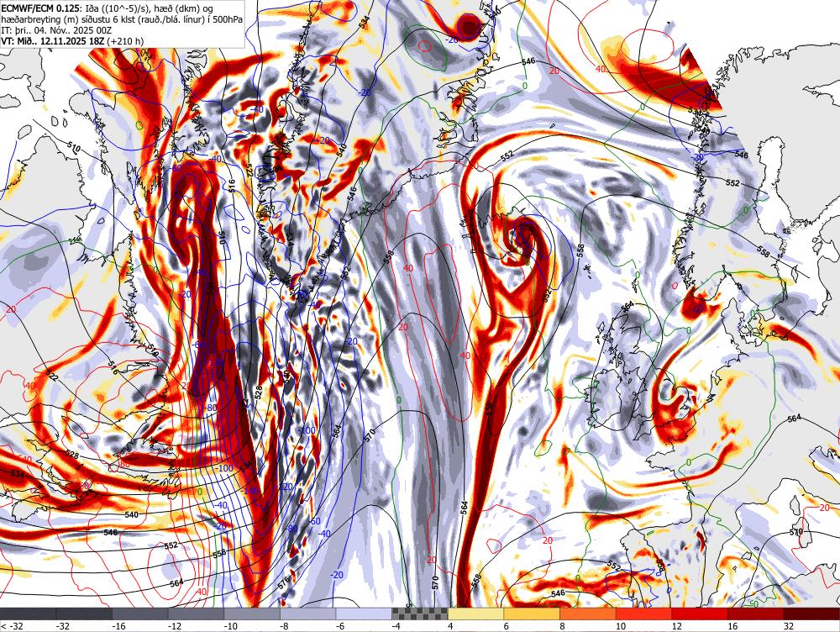Click the 'VT: Mið.. 12.11.2025 18Z' valid time text
This screenshot has height=632, width=840.
tap(53, 40)
